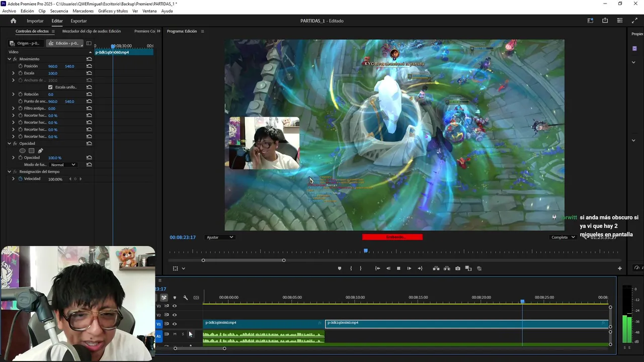Click Mark In brace button

tap(351, 268)
